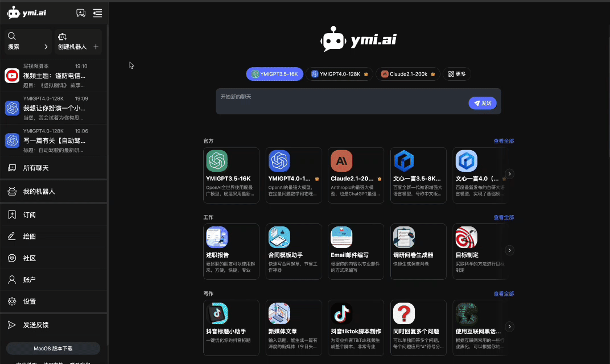Show more 工作 bots with the right arrow
The image size is (610, 364).
(x=509, y=250)
